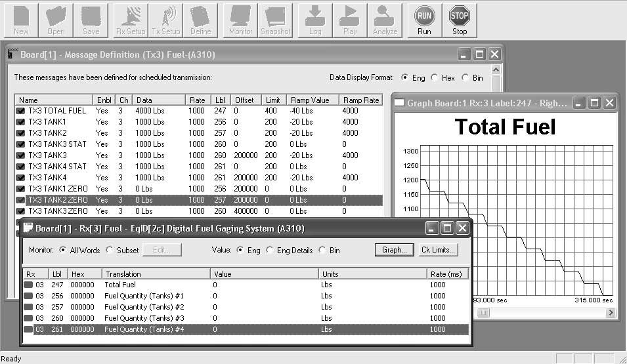Click the Run toolbar icon
The width and height of the screenshot is (627, 364).
click(424, 20)
